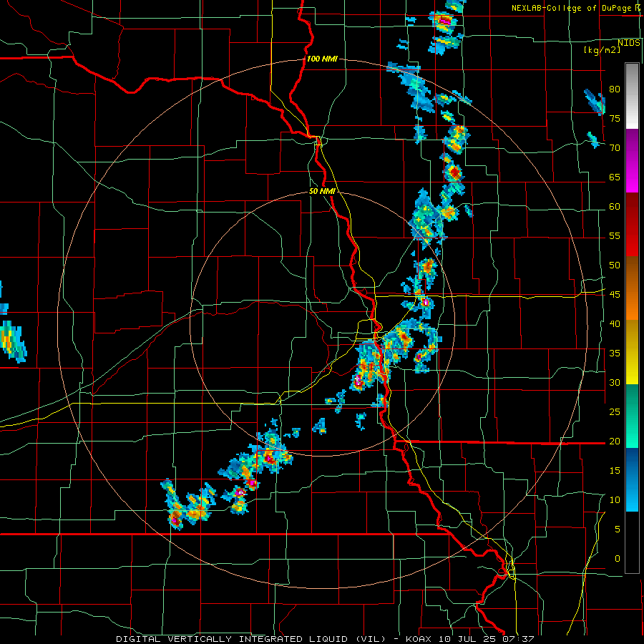The image size is (644, 644).
Task: Click the scale value 70
Action: coord(615,148)
